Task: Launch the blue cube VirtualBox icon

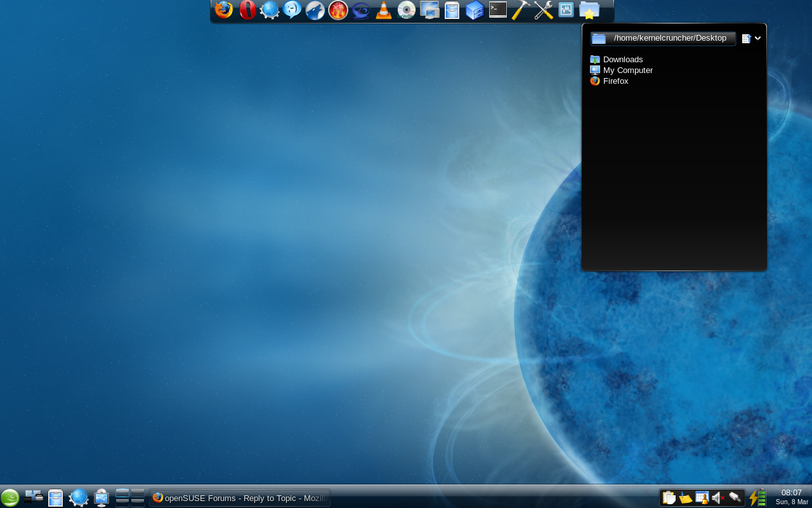Action: click(475, 10)
